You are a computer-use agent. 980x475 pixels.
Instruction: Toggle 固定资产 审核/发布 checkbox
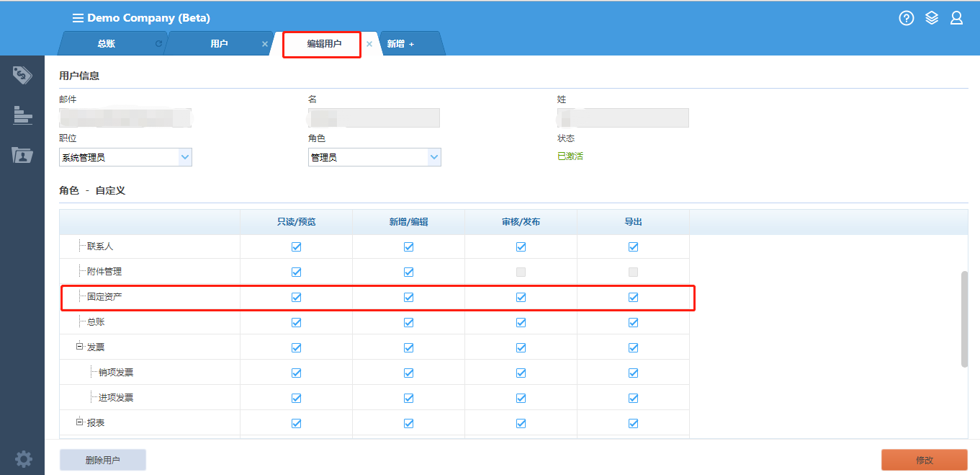[x=521, y=297]
